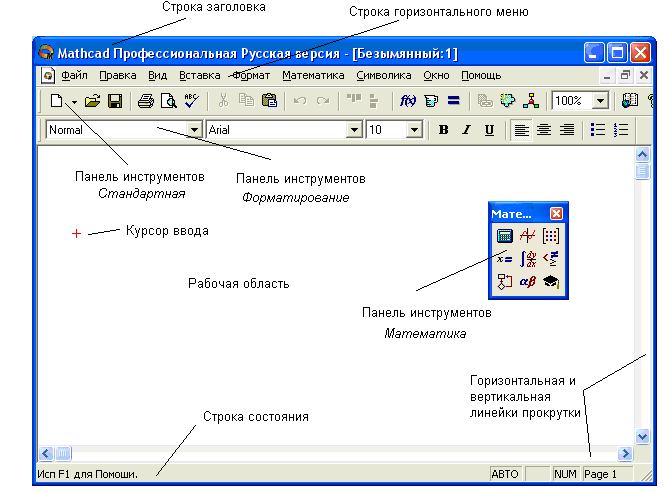Viewport: 666px width, 492px height.
Task: Click the MathConnex network icon
Action: pyautogui.click(x=531, y=101)
